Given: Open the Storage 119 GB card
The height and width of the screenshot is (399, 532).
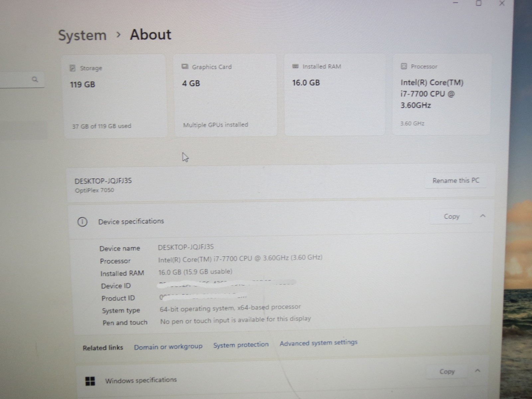Looking at the screenshot, I should pos(115,96).
